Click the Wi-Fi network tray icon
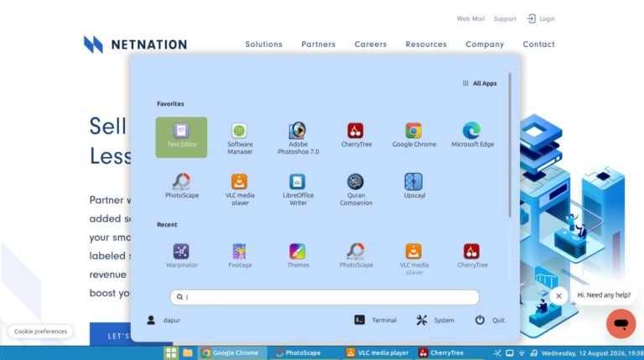Viewport: 644px width, 360px height. pyautogui.click(x=522, y=353)
